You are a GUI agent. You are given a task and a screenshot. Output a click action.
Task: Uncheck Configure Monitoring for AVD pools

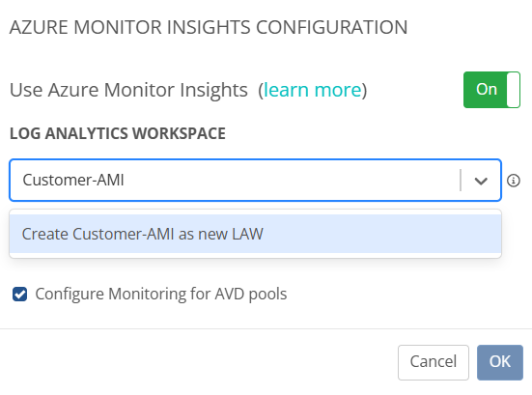pos(19,294)
